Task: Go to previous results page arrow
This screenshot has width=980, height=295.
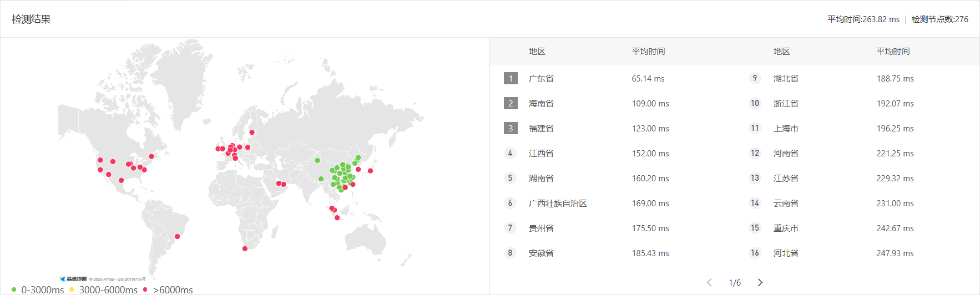Action: click(709, 283)
